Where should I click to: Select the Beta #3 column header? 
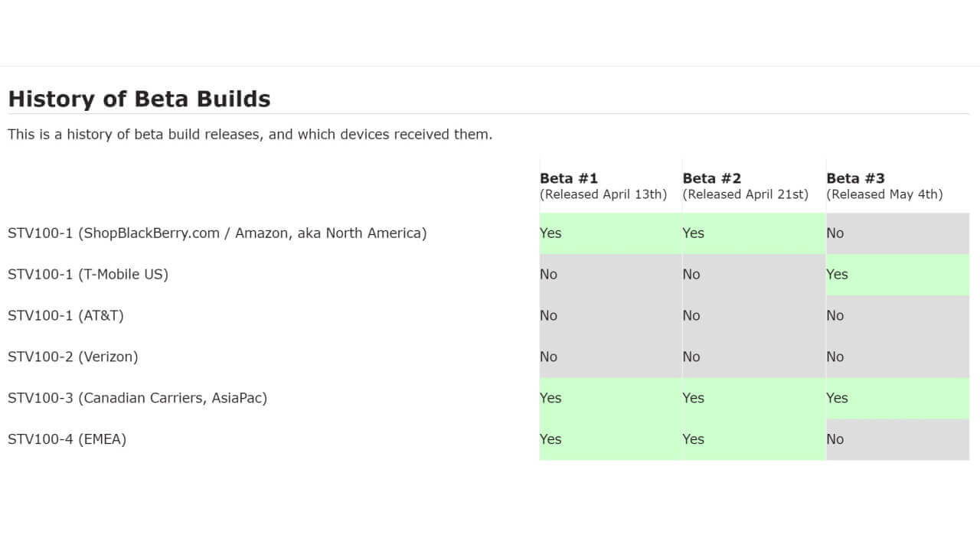(855, 178)
